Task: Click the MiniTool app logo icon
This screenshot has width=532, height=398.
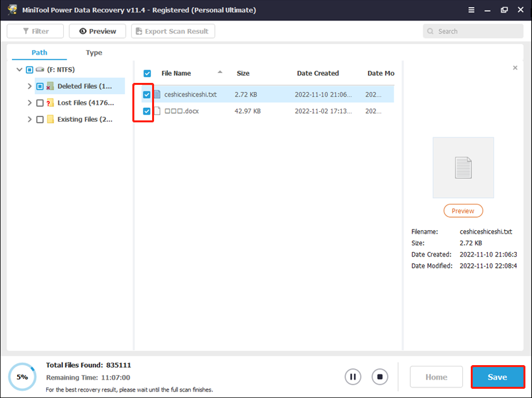Action: 12,9
